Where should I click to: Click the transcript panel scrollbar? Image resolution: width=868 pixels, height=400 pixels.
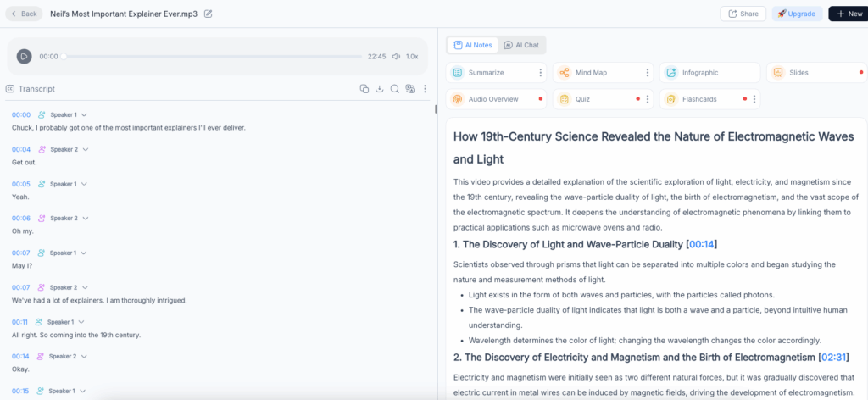pos(437,109)
